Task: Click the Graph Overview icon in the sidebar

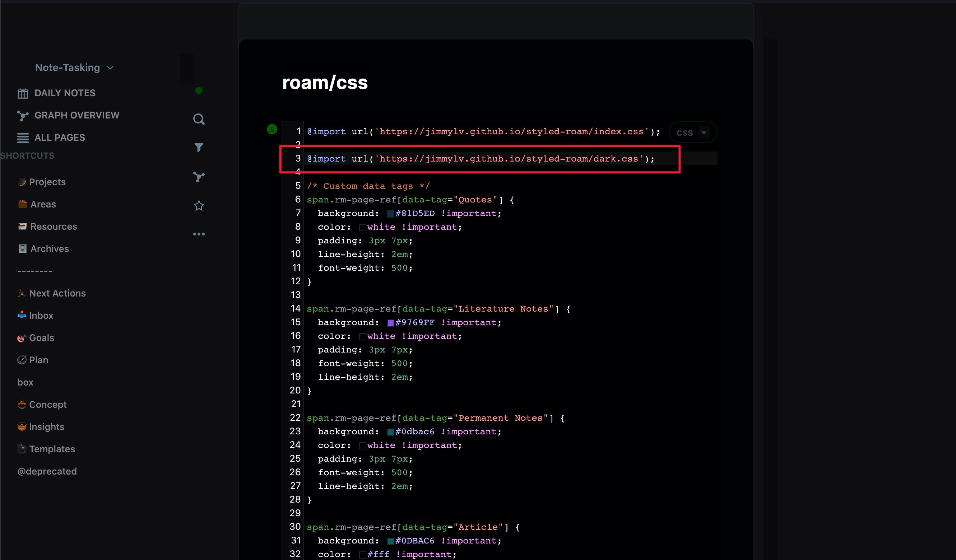Action: coord(23,116)
